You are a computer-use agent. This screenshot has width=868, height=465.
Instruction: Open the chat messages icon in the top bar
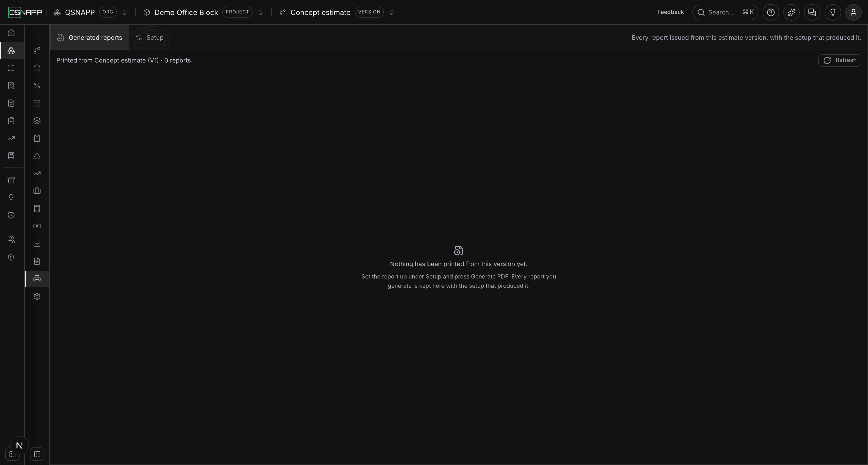click(812, 12)
